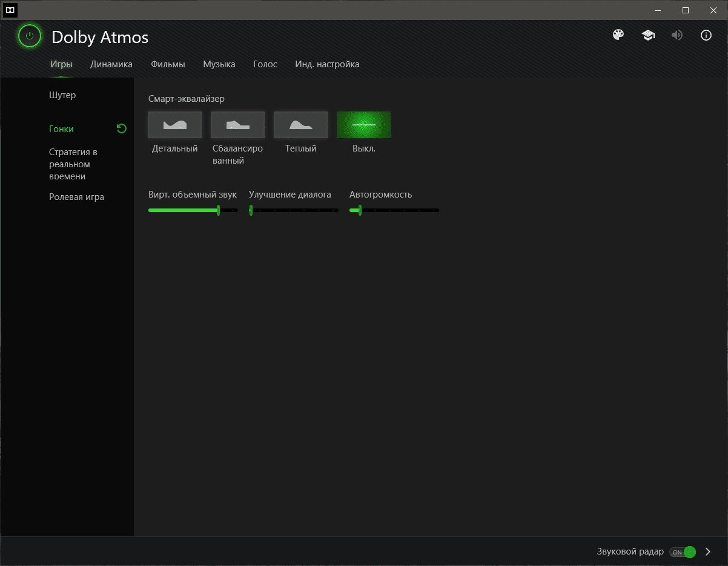This screenshot has width=728, height=566.
Task: Select the Шутер game profile
Action: click(x=62, y=95)
